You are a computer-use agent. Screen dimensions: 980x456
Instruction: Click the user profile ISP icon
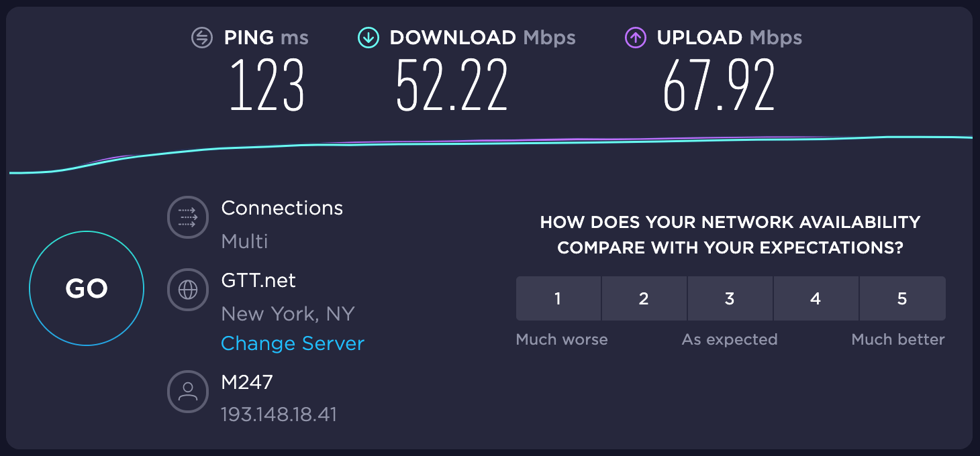188,392
